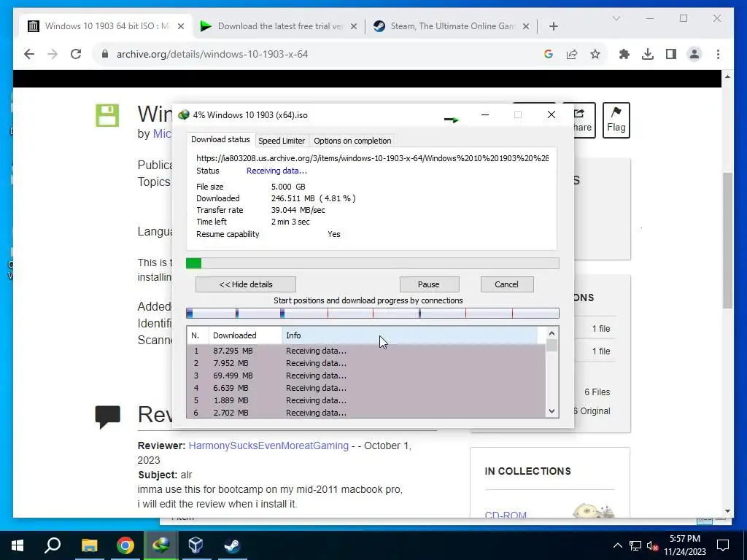Click the Info column header
747x560 pixels.
point(410,335)
